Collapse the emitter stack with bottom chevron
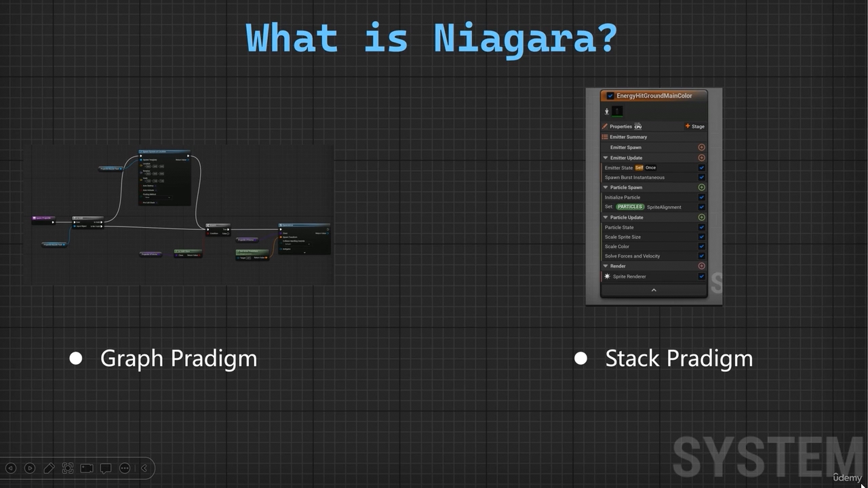 654,290
